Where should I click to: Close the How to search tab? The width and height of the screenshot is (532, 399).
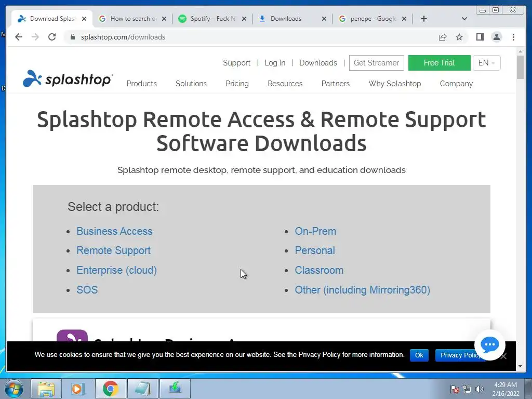coord(164,19)
